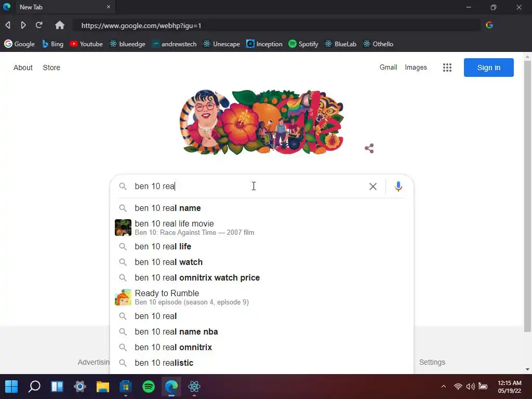Choose suggestion 'ben 10 real life movie'
The width and height of the screenshot is (532, 399).
tap(262, 228)
